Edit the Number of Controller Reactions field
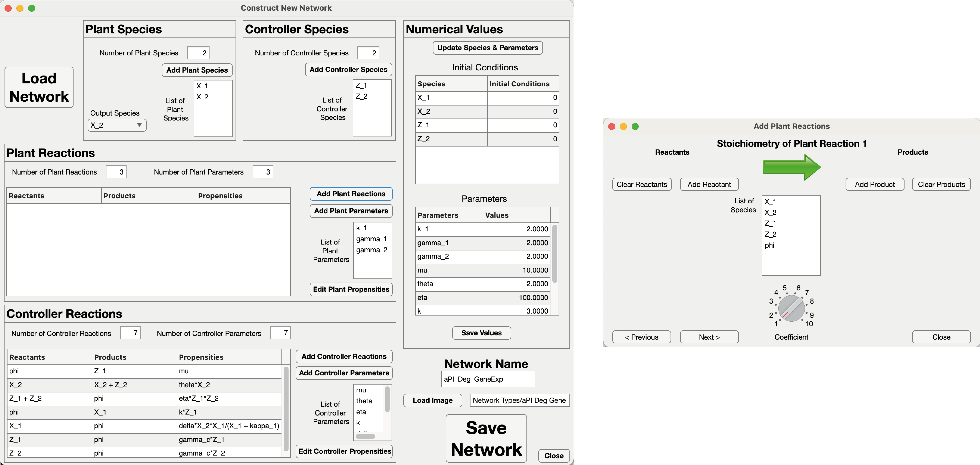The height and width of the screenshot is (465, 980). point(130,333)
